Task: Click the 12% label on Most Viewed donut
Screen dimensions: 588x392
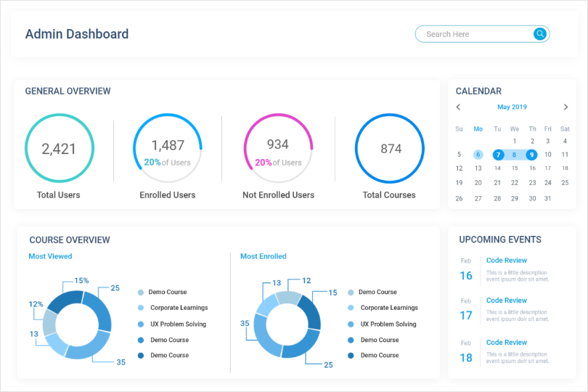Action: pos(36,304)
